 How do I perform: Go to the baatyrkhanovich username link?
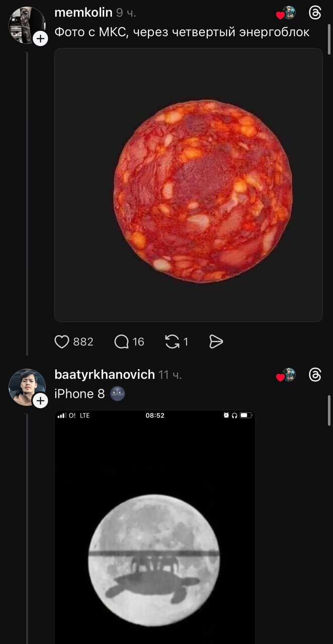coord(104,375)
